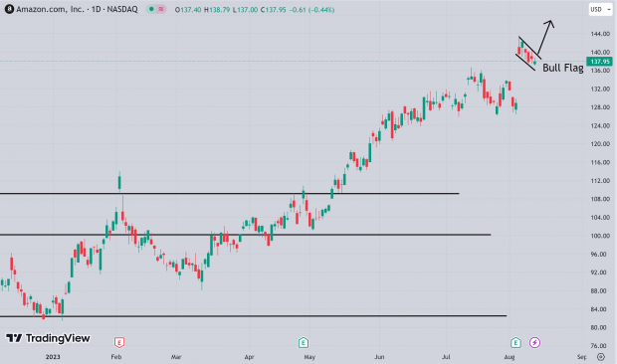Click the 2023 label on the time axis

click(53, 357)
